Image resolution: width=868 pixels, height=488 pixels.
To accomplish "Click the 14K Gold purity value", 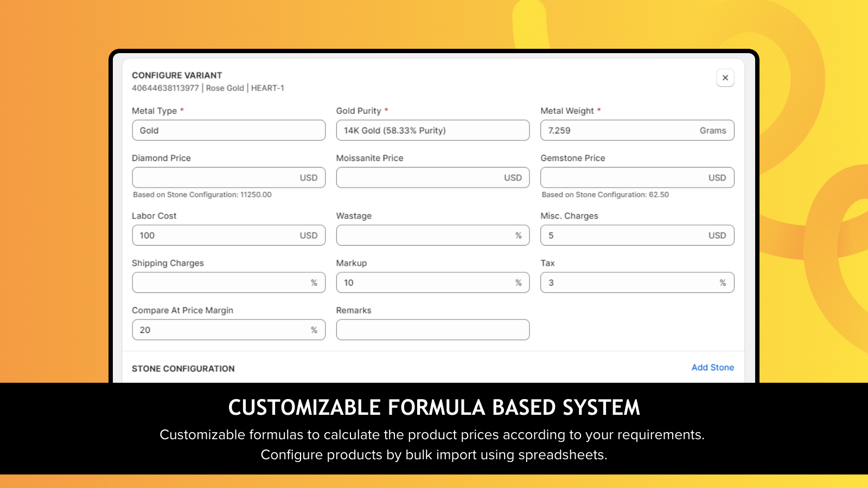I will coord(394,130).
